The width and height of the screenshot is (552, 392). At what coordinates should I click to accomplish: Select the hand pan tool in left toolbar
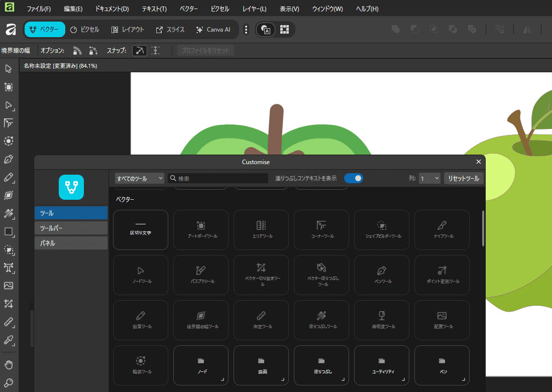click(x=9, y=364)
